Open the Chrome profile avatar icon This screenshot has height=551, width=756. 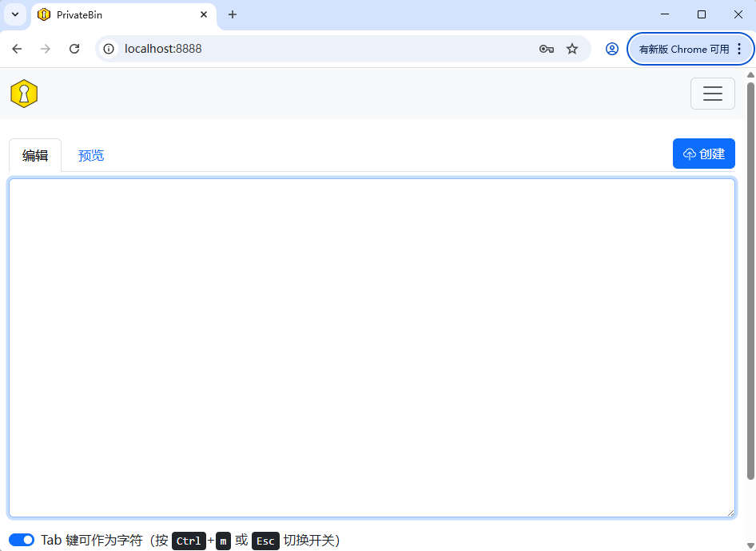coord(612,49)
